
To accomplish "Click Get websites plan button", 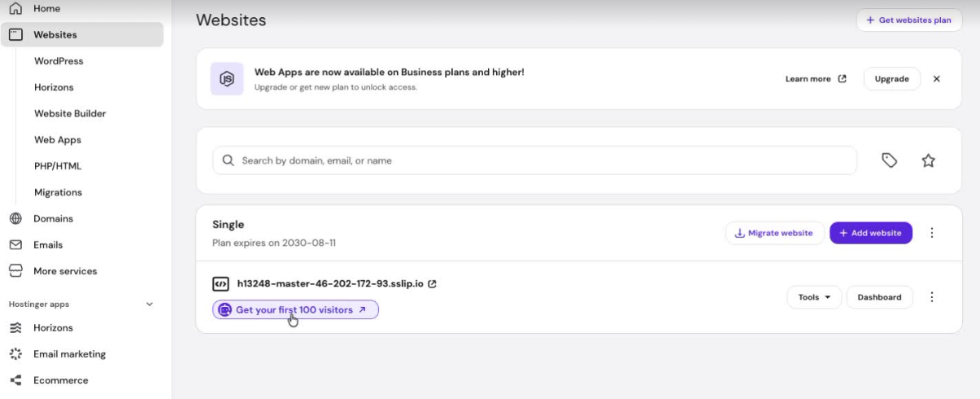I will tap(908, 20).
